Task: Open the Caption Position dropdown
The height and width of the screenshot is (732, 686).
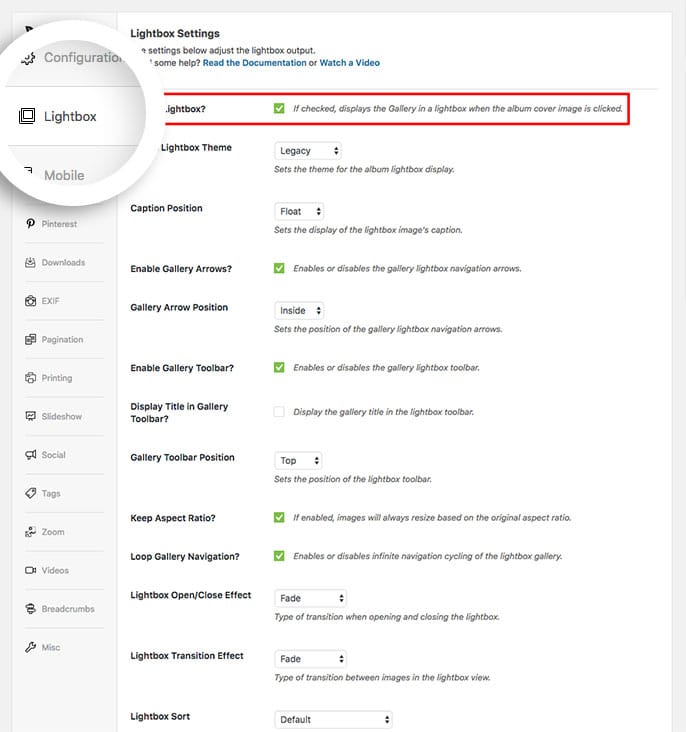Action: coord(299,211)
